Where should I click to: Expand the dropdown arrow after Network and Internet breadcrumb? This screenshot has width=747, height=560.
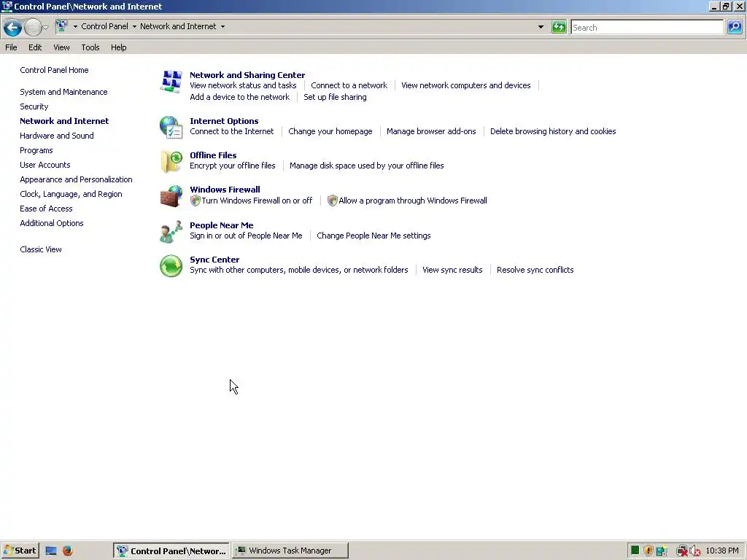pyautogui.click(x=222, y=27)
